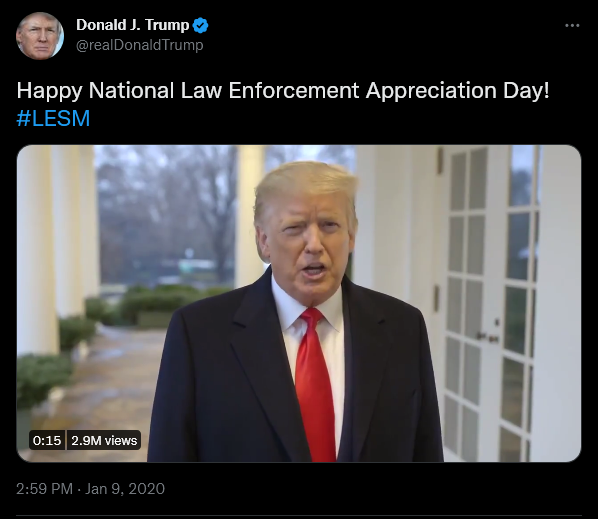Open the 2:59 PM timestamp link
598x519 pixels.
tap(44, 489)
